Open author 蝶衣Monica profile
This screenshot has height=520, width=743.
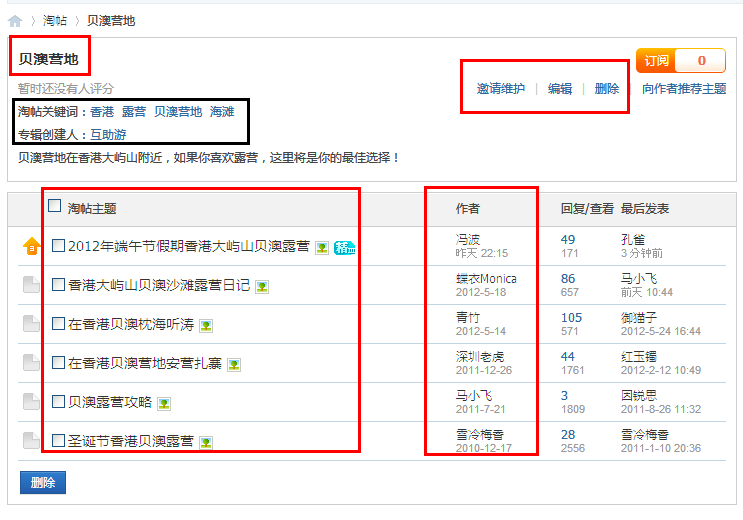pos(486,279)
